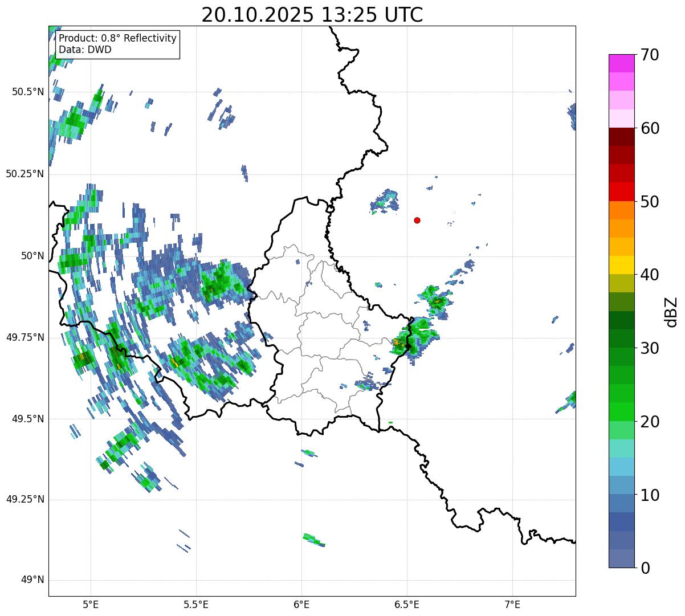This screenshot has width=685, height=616.
Task: Click the orange colorbar segment just below 50
Action: (622, 210)
